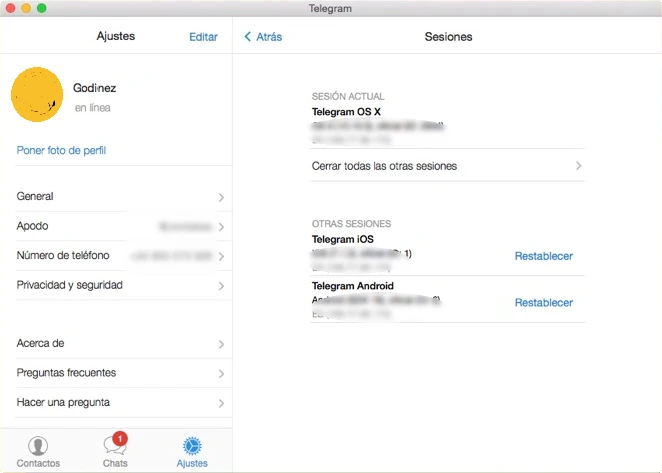Click the Ajustes tab label
This screenshot has height=473, width=662.
tap(192, 463)
